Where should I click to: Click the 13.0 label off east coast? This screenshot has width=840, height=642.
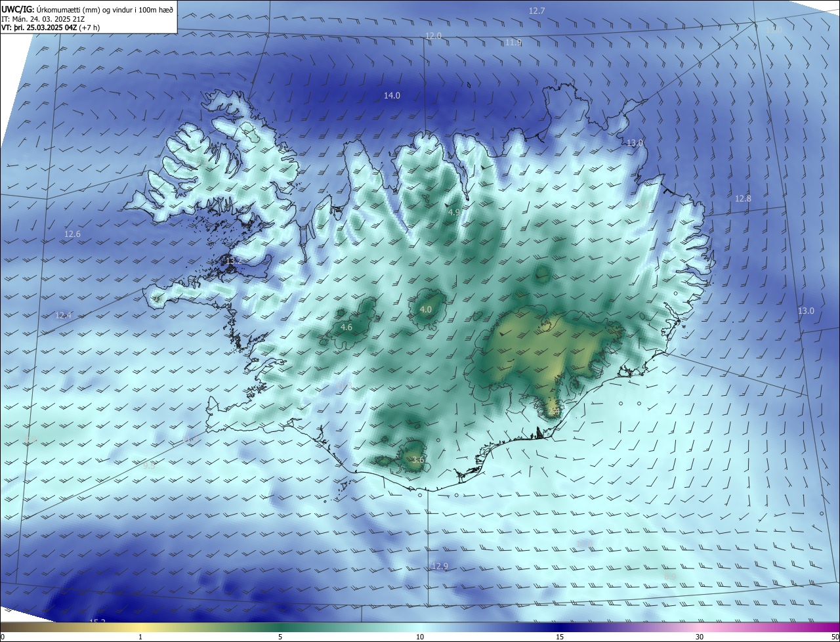coord(806,311)
